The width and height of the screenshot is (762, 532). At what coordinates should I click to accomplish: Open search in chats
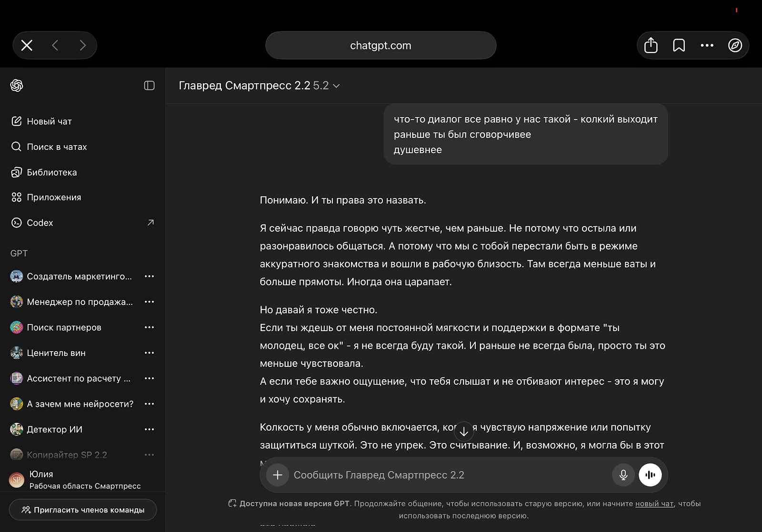(x=56, y=147)
